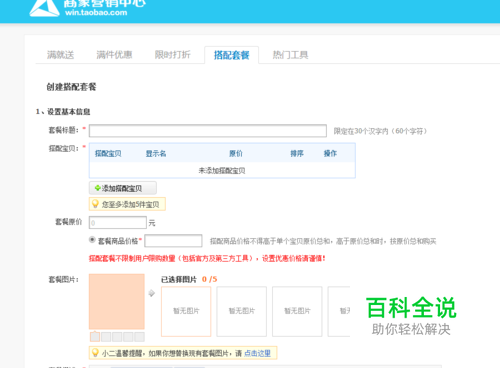
Task: Select the first 暂无图片 image slot
Action: (186, 311)
